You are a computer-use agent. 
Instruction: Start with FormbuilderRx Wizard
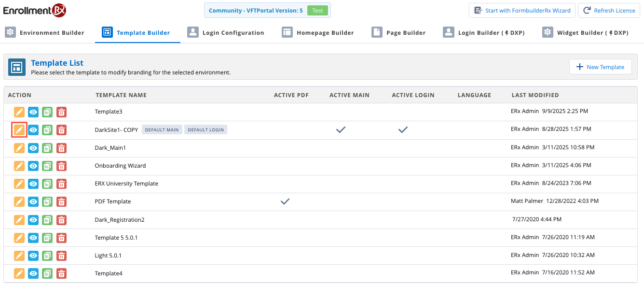click(x=522, y=11)
